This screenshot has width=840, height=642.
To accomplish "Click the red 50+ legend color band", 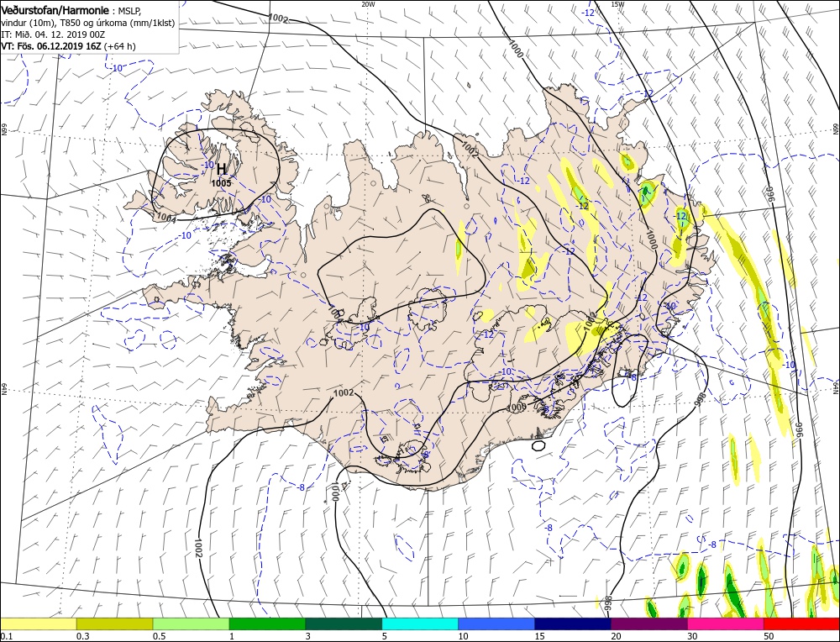I will pos(801,624).
